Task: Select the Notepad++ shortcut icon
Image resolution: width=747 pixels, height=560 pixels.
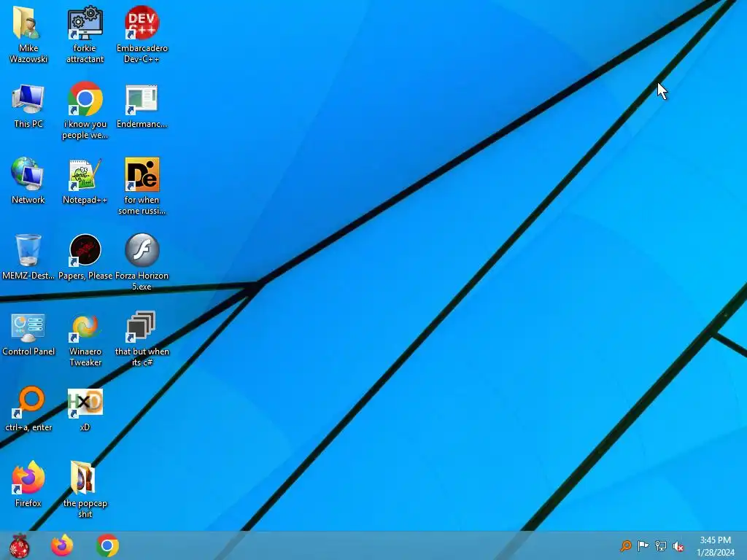Action: [x=85, y=174]
